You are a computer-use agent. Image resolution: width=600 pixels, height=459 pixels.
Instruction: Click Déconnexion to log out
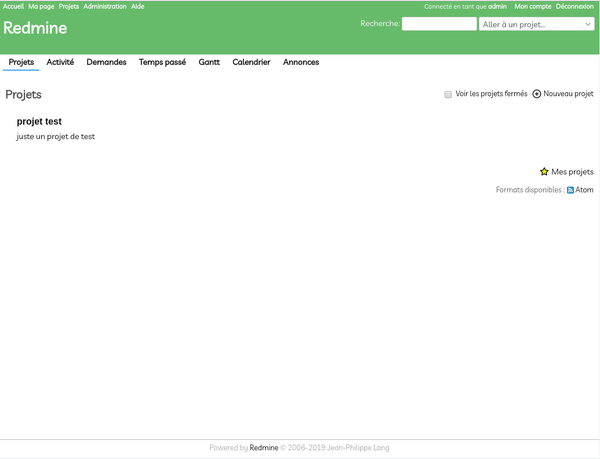[x=574, y=6]
